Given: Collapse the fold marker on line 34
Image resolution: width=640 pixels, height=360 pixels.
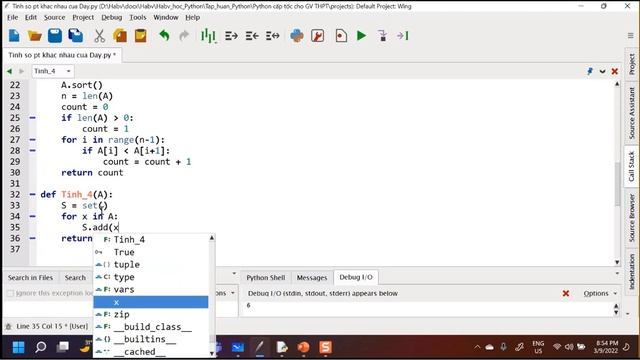Looking at the screenshot, I should tap(33, 216).
